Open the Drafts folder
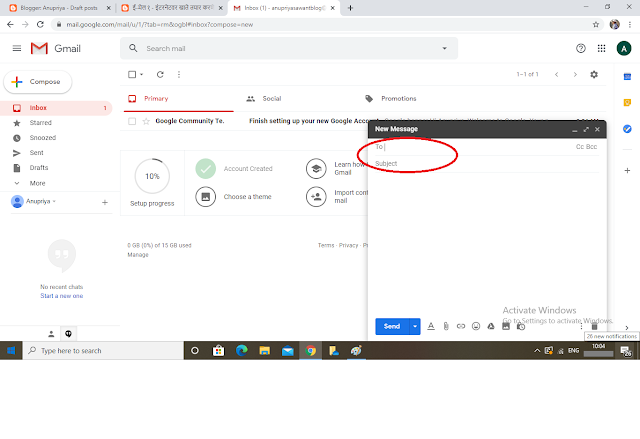 pyautogui.click(x=39, y=168)
